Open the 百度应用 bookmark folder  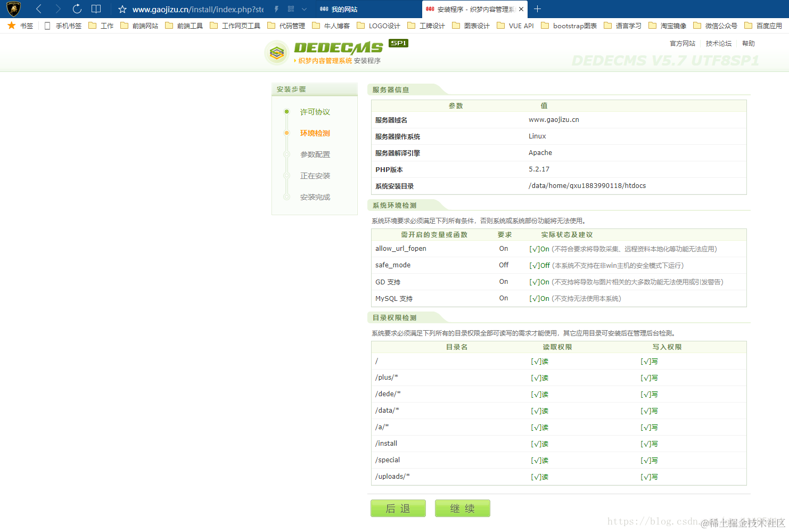[x=763, y=26]
